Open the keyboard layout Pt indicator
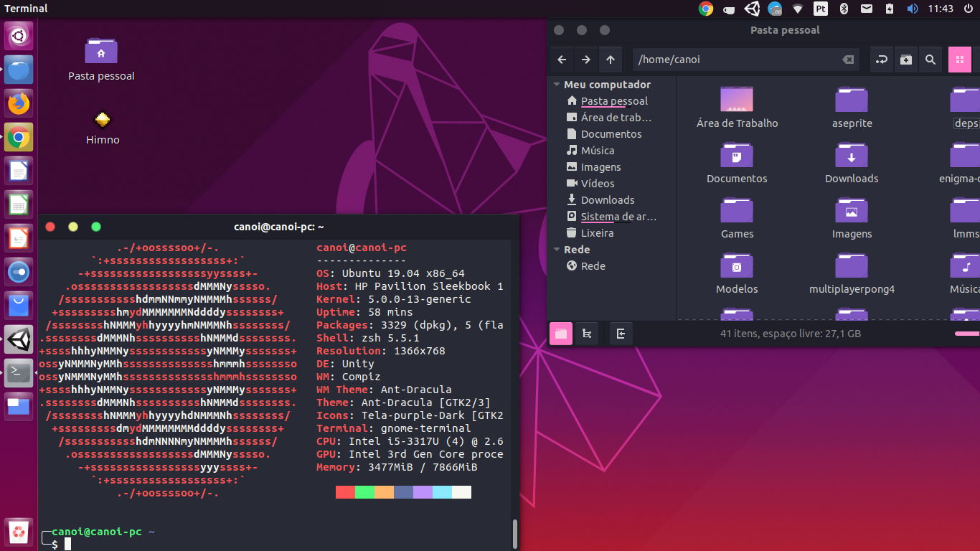The width and height of the screenshot is (980, 551). pos(820,9)
